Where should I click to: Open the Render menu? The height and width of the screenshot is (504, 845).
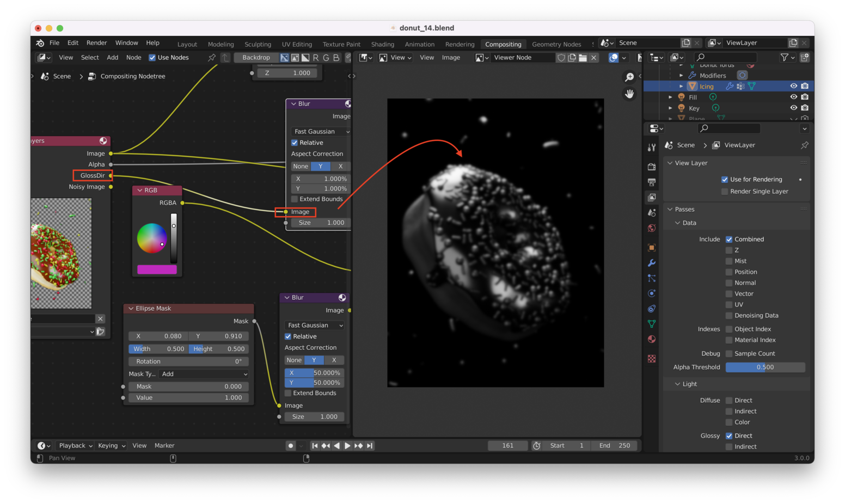[96, 43]
